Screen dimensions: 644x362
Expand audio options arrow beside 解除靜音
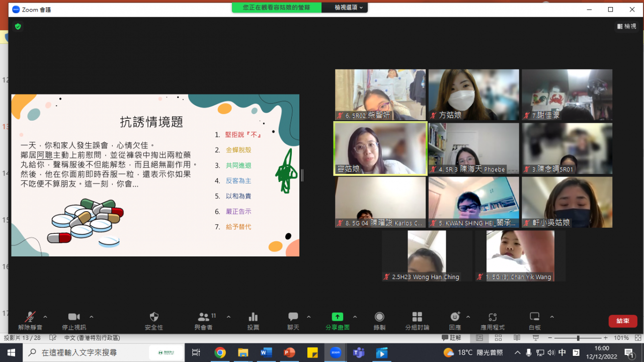tap(45, 317)
